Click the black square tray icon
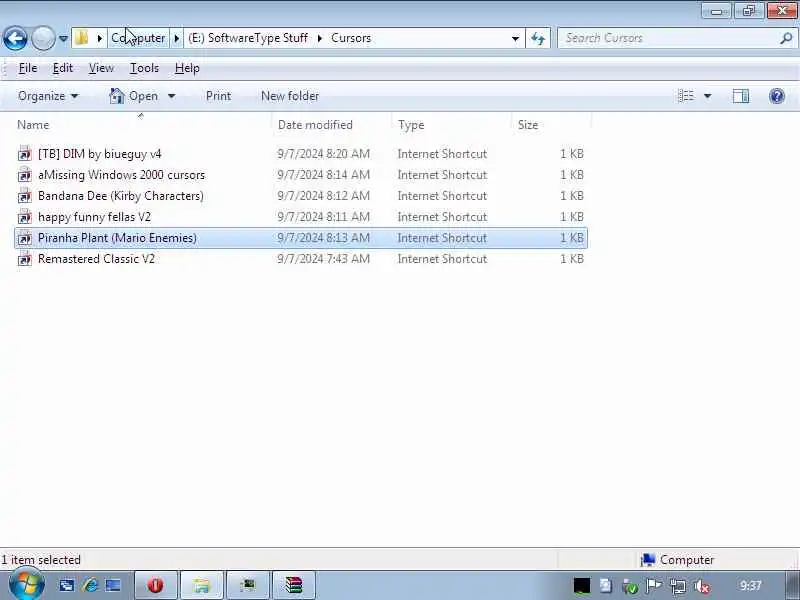 coord(582,586)
